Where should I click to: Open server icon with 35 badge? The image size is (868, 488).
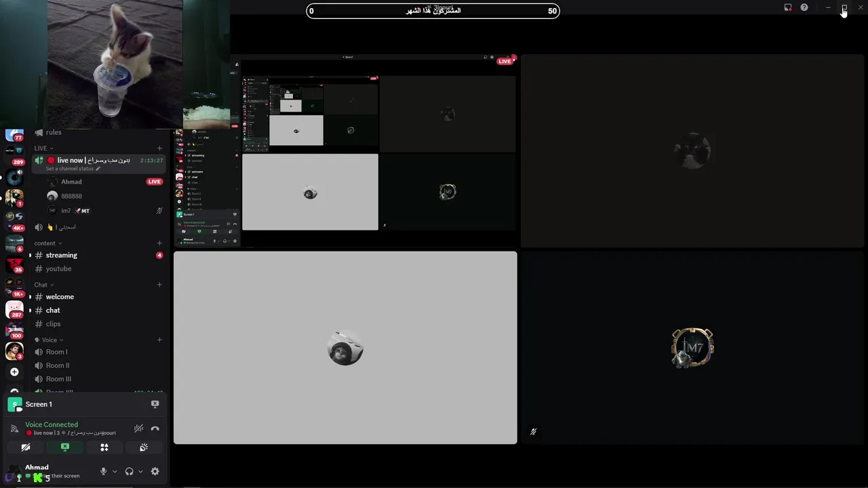(14, 264)
